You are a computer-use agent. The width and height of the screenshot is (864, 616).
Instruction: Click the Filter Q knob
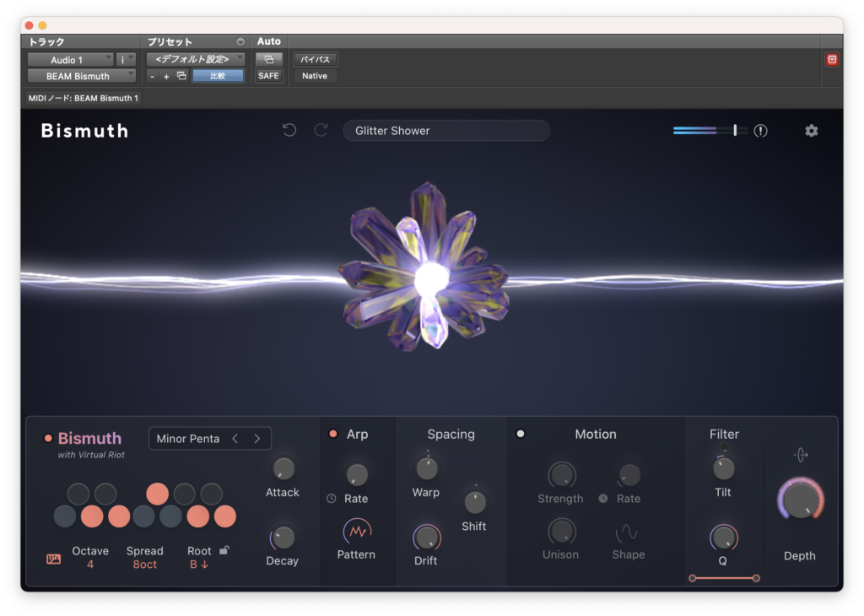[x=723, y=538]
